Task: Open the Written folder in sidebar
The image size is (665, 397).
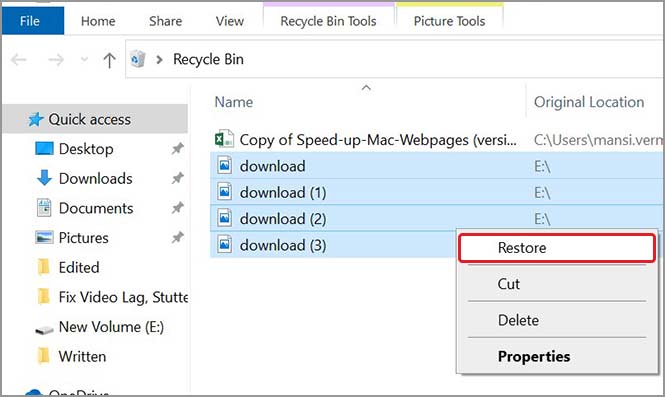Action: click(x=82, y=357)
